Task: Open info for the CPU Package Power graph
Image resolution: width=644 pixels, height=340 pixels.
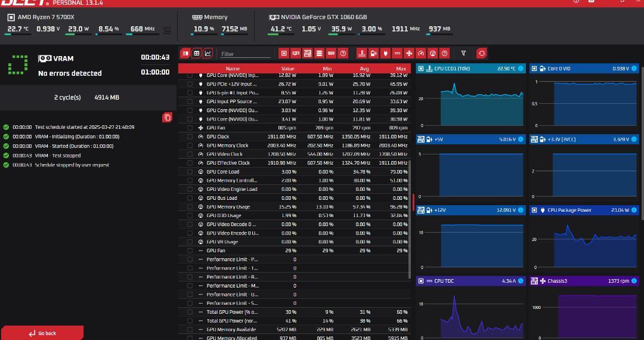Action: (634, 210)
